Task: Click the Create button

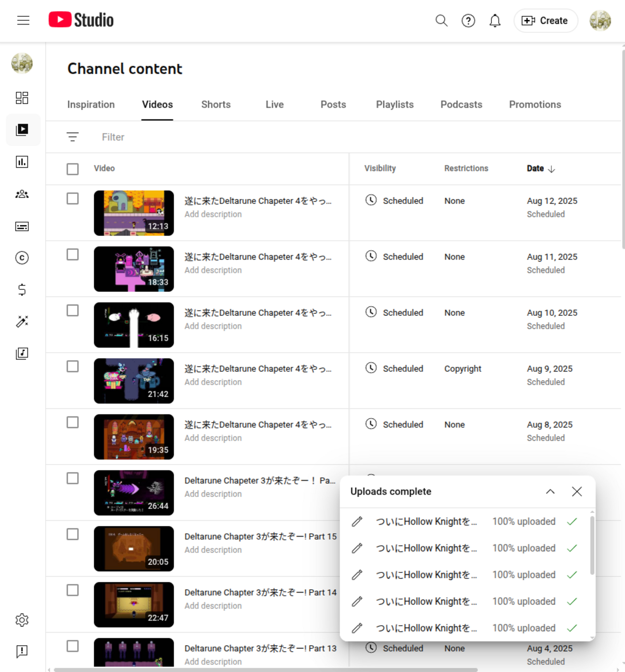Action: 546,21
